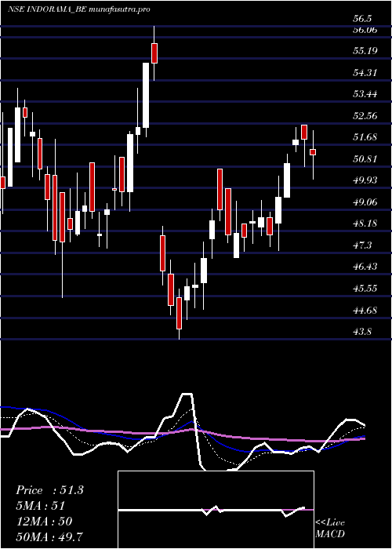Image resolution: width=392 pixels, height=549 pixels.
Task: Select the 56.5 price axis label
Action: pyautogui.click(x=362, y=19)
